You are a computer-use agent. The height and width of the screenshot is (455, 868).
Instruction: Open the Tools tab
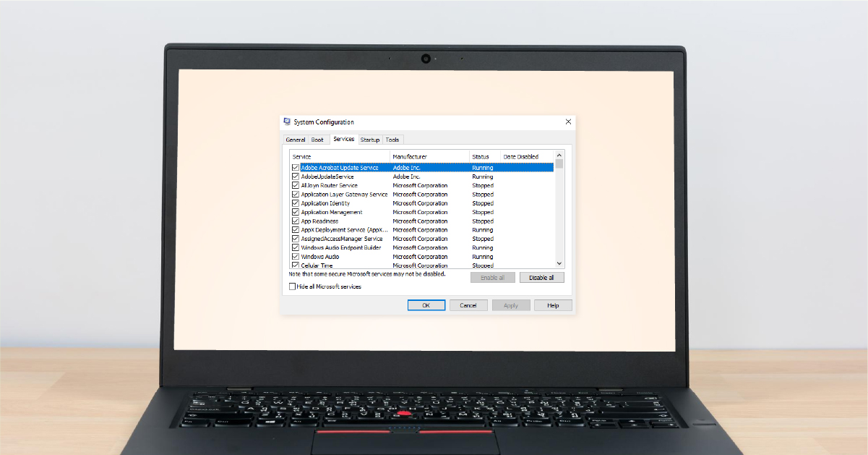click(392, 140)
